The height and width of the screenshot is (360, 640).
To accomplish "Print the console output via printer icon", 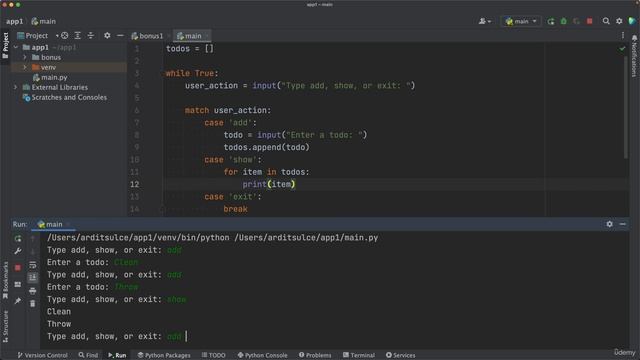I will [33, 291].
